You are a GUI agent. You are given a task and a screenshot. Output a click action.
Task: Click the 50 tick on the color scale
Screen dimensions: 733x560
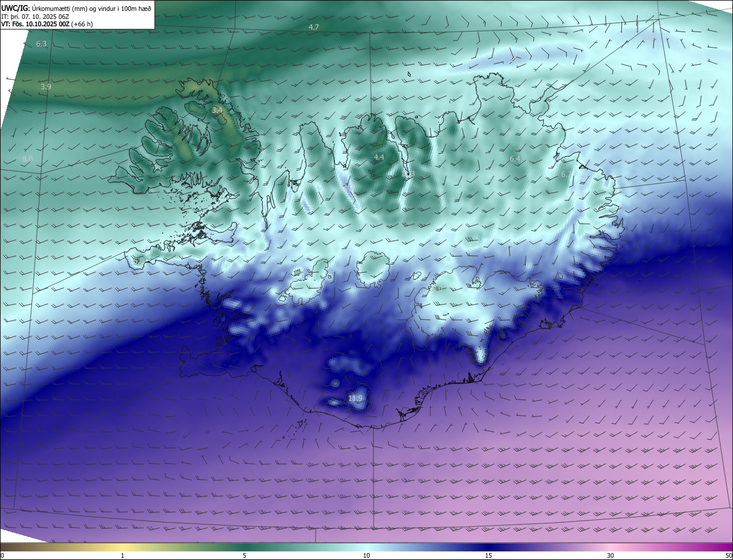[x=728, y=555]
